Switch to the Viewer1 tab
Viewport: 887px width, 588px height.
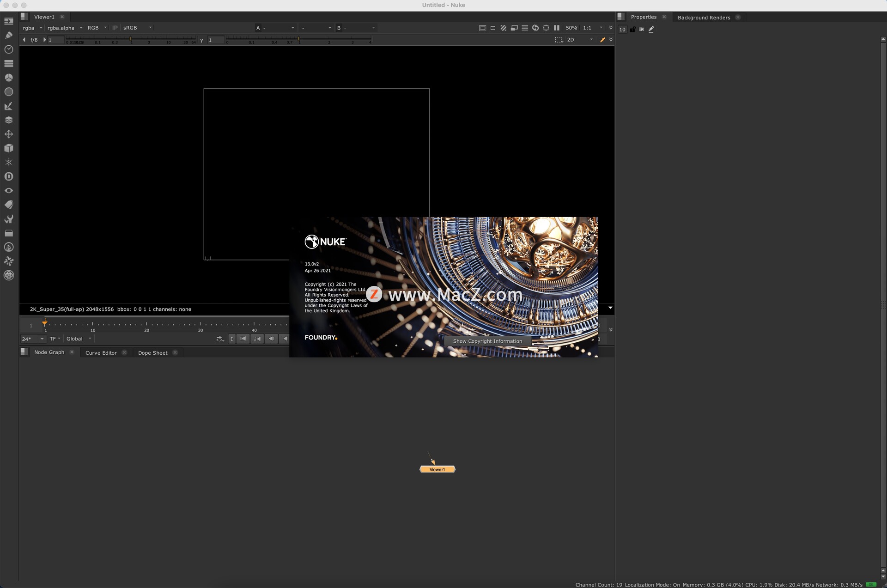coord(44,17)
